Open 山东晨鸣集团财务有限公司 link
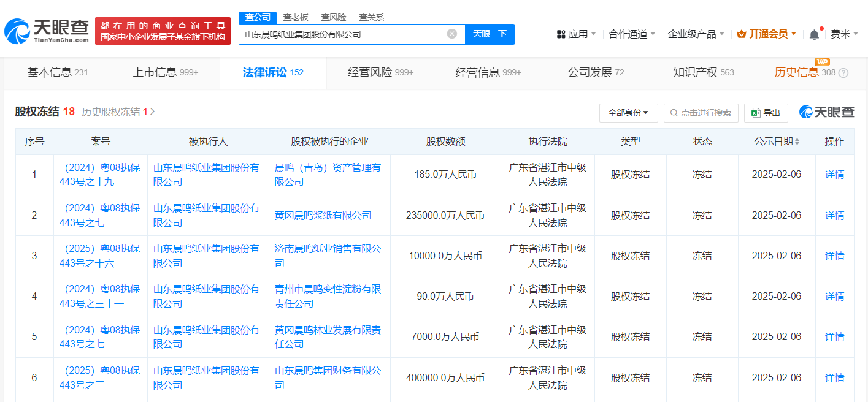Viewport: 868px width, 402px height. point(328,377)
